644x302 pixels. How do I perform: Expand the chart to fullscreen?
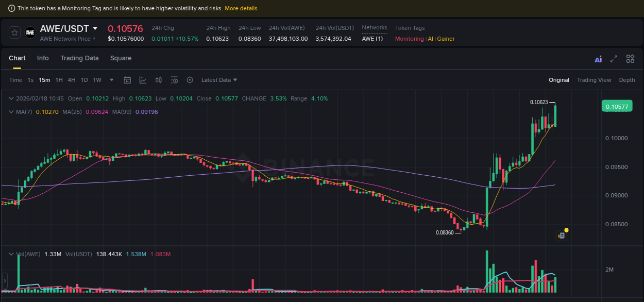point(614,59)
